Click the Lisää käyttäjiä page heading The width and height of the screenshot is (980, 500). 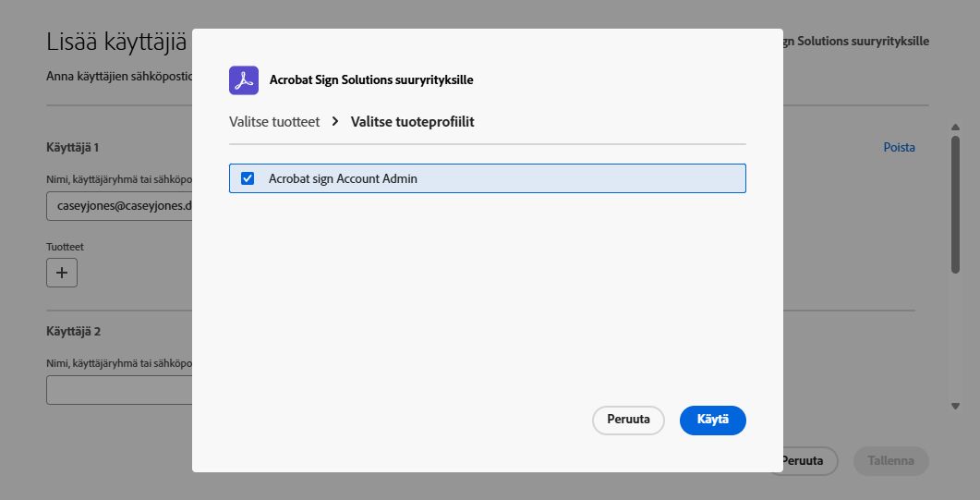tap(116, 42)
